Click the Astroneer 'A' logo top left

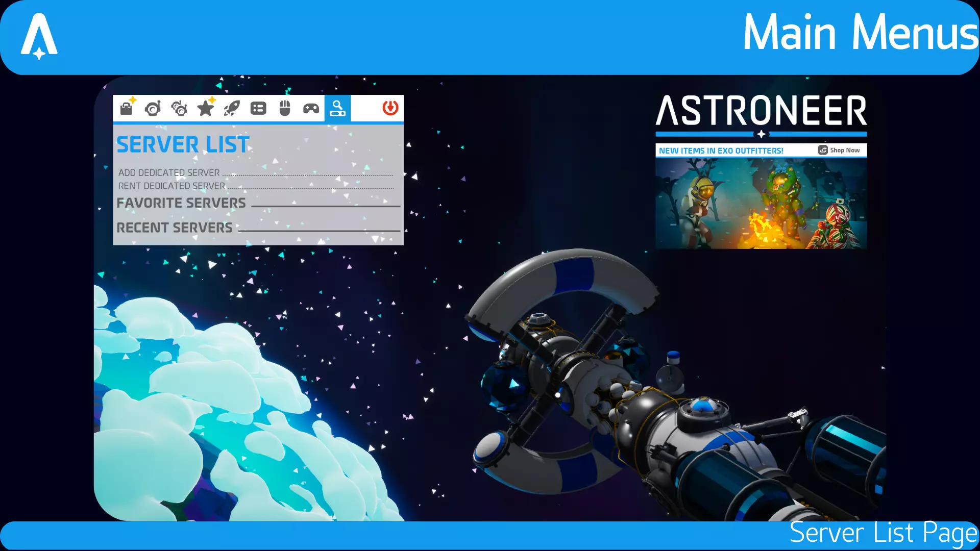tap(39, 36)
